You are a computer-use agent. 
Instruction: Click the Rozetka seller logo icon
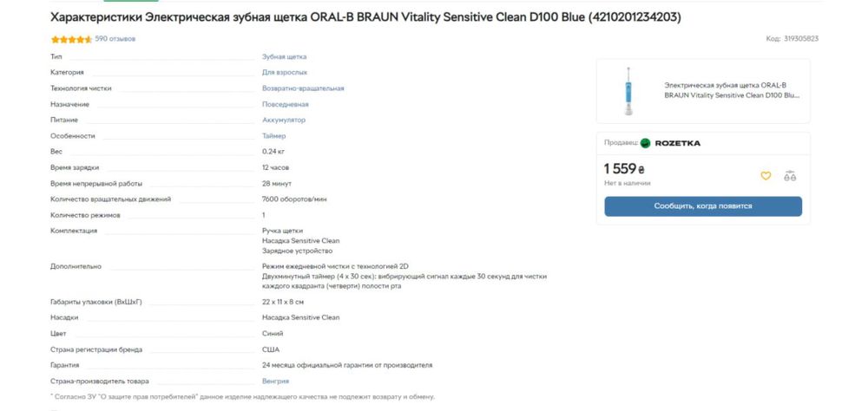[x=645, y=143]
